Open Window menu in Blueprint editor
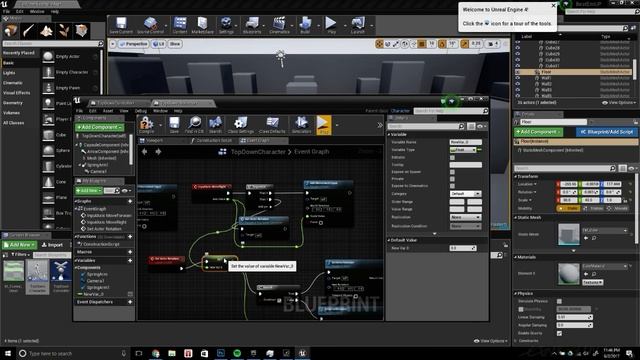 pyautogui.click(x=160, y=111)
